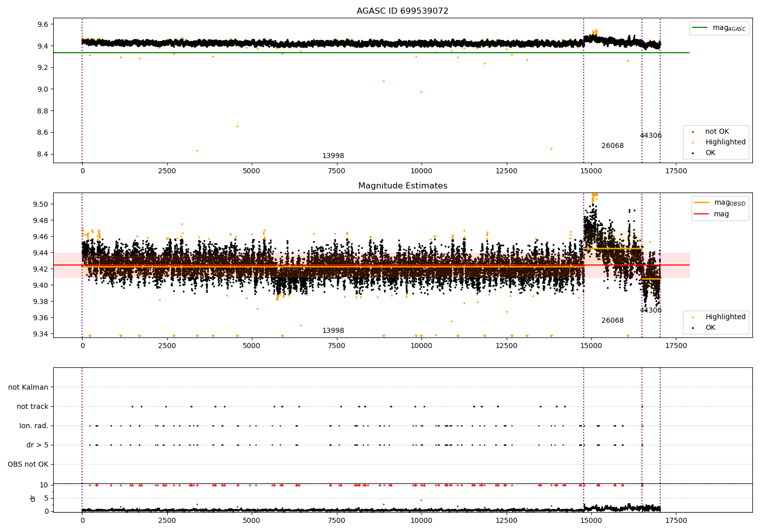Image resolution: width=760 pixels, height=532 pixels.
Task: Click x-axis tick '12500' under middle plot
Action: (506, 346)
